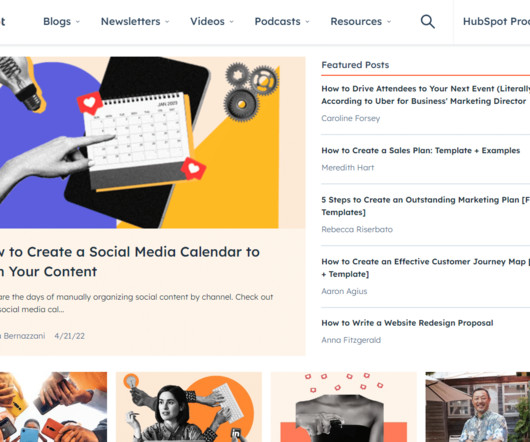Expand the Resources dropdown chevron
The height and width of the screenshot is (442, 530).
[389, 22]
